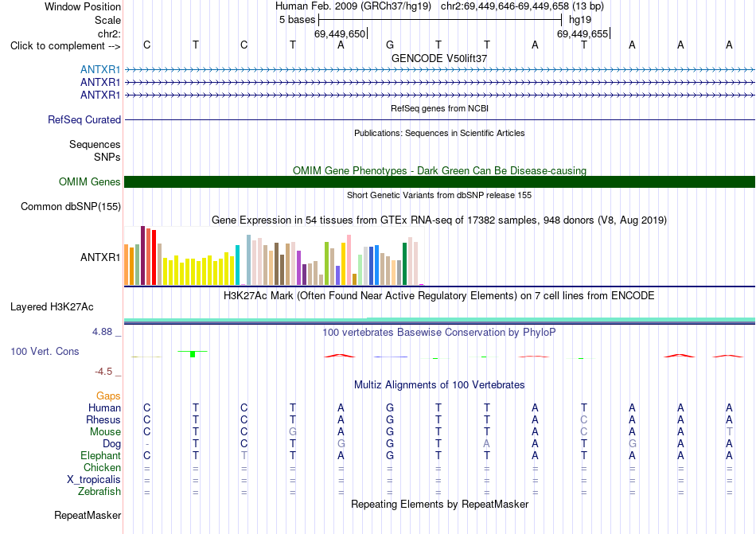756x534 pixels.
Task: Click the hg19 label beside scale bar
Action: click(x=580, y=20)
